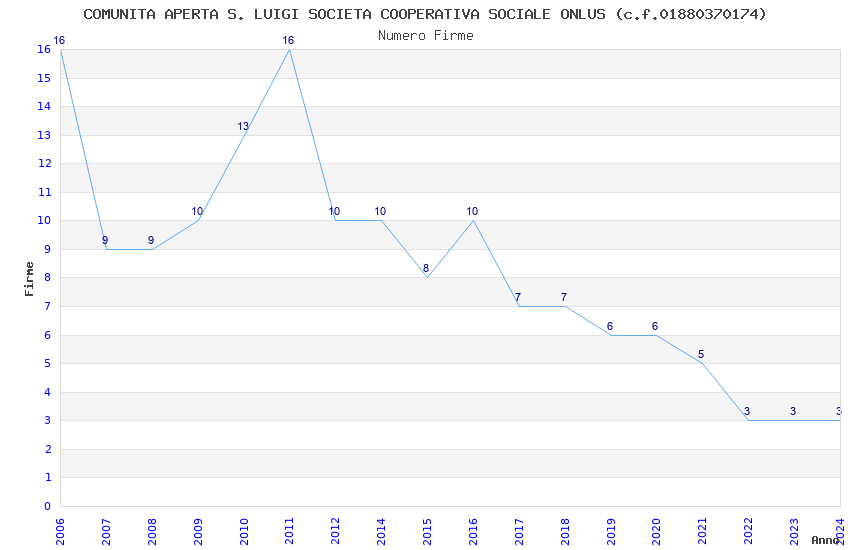850x550 pixels.
Task: Click the x-axis year label 2009
Action: pos(198,532)
